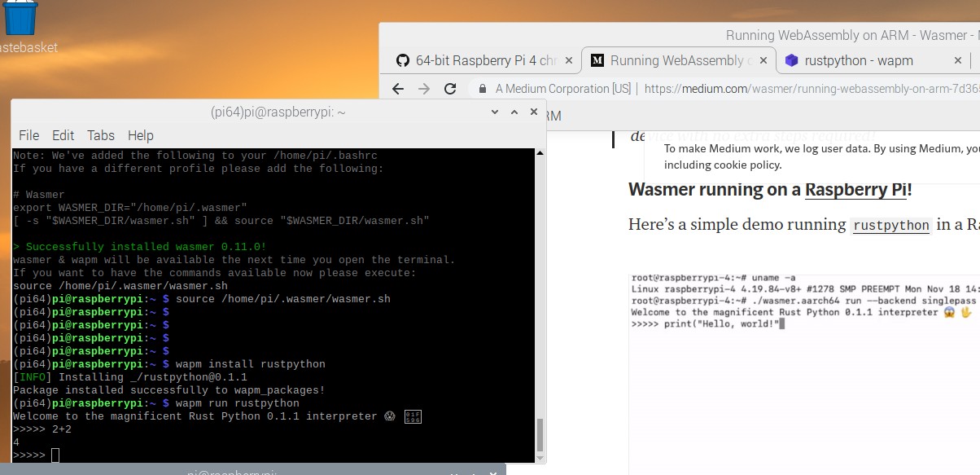Open the Raspberry Pi link in heading
980x475 pixels.
(855, 191)
